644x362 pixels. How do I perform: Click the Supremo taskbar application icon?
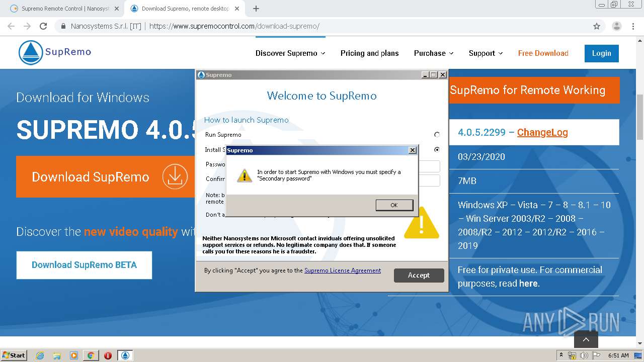(x=125, y=355)
